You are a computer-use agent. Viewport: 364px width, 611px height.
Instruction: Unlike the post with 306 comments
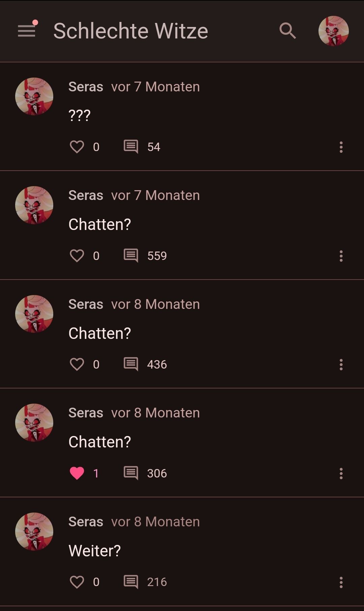pos(77,473)
